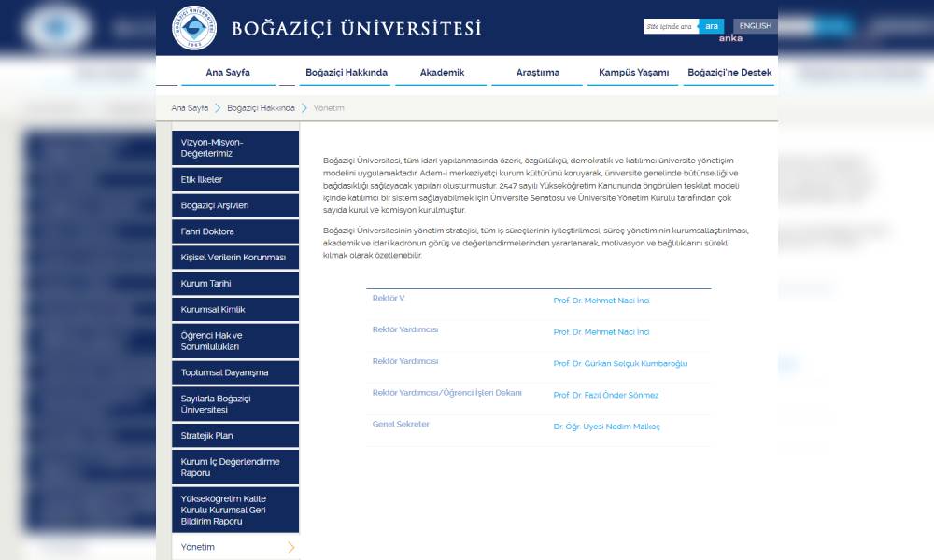Open Kurum İç Değerlendirme Raporu sidebar item
The height and width of the screenshot is (560, 934).
coord(235,468)
